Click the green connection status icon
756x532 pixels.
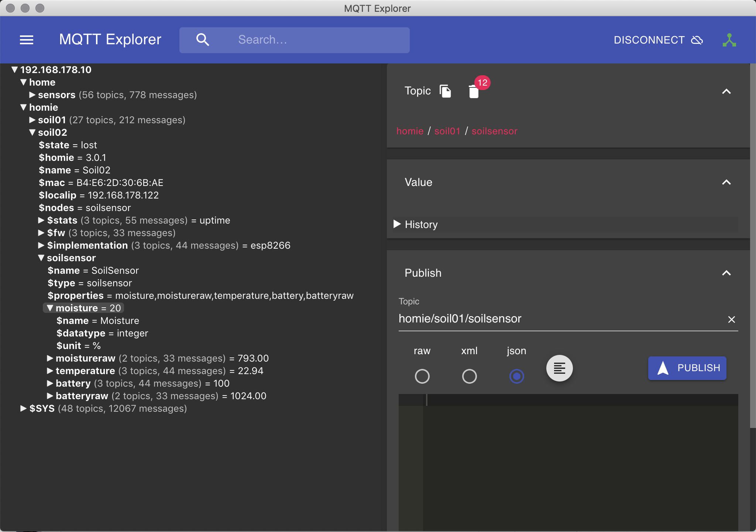[x=729, y=40]
